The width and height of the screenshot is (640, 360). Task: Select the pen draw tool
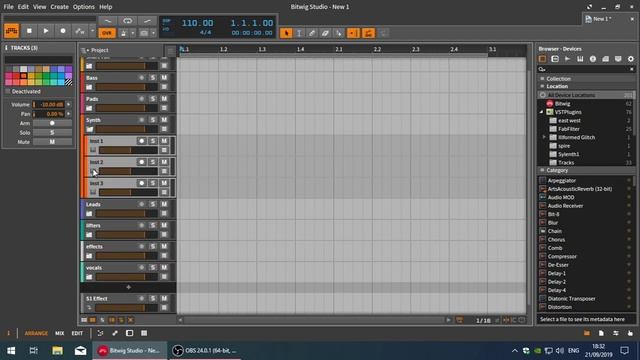tap(312, 33)
